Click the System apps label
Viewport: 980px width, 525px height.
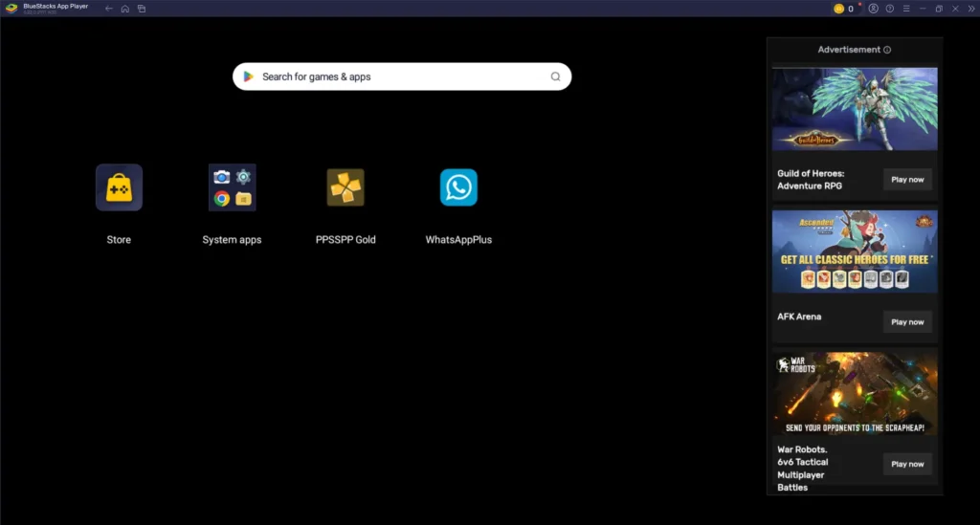click(x=232, y=240)
